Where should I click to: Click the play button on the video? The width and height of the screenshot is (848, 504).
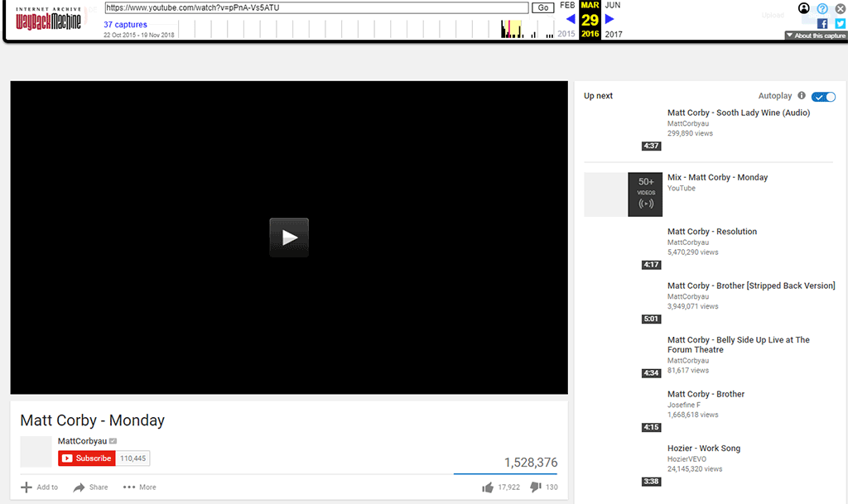pos(288,237)
